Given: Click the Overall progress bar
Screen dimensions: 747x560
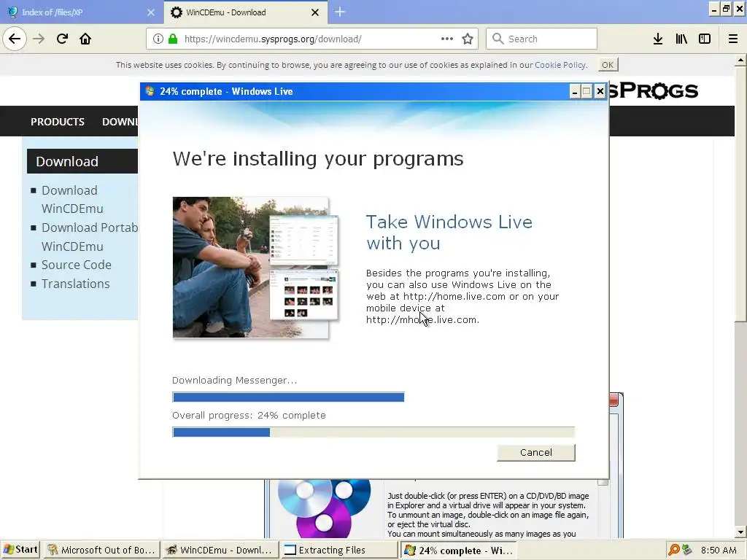Looking at the screenshot, I should pos(373,432).
